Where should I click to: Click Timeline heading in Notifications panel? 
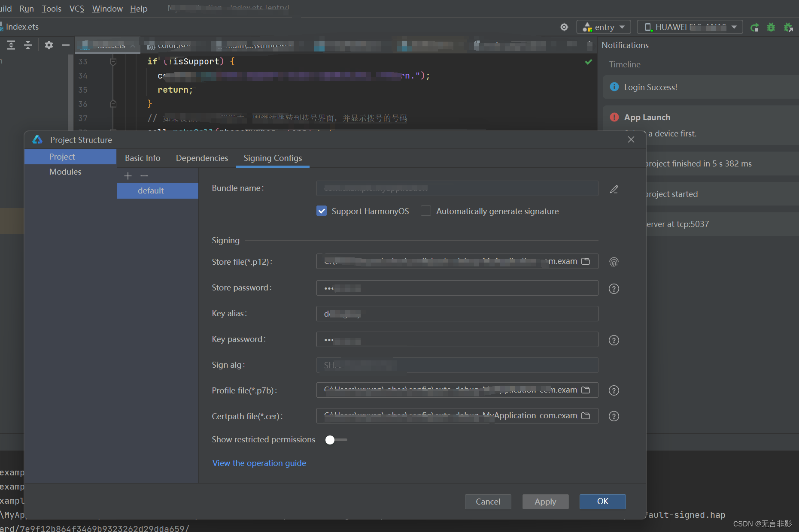(x=625, y=64)
